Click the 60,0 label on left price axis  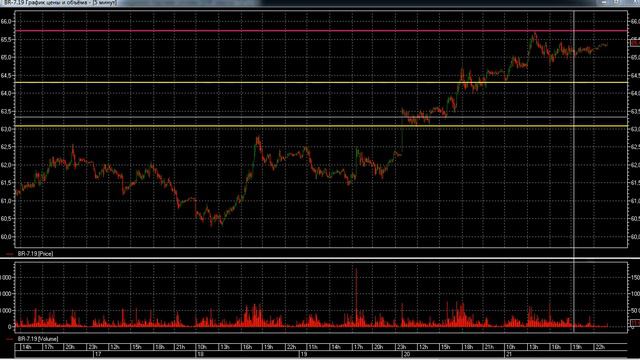[7, 237]
